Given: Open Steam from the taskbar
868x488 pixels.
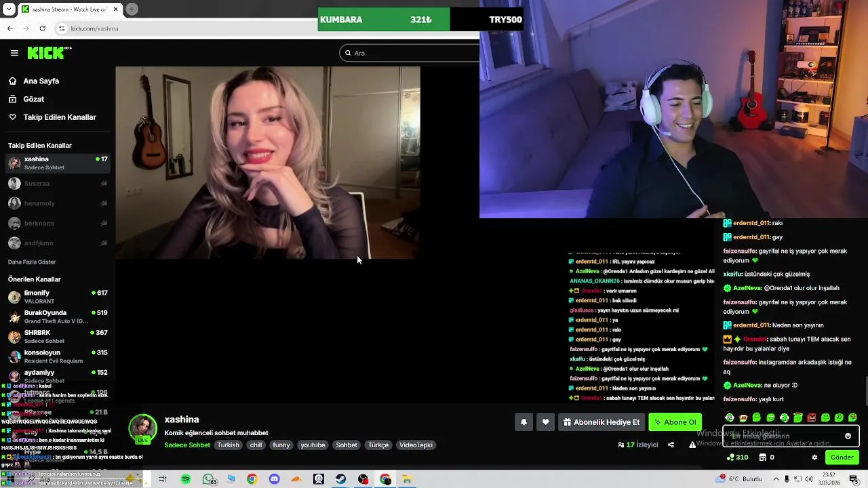Looking at the screenshot, I should click(x=340, y=479).
